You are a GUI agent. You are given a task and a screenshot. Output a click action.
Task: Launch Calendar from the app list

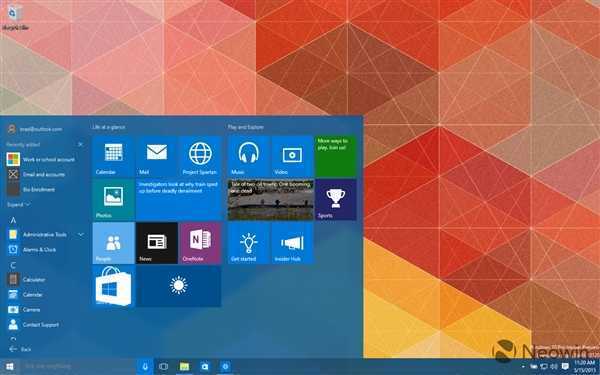pos(25,295)
